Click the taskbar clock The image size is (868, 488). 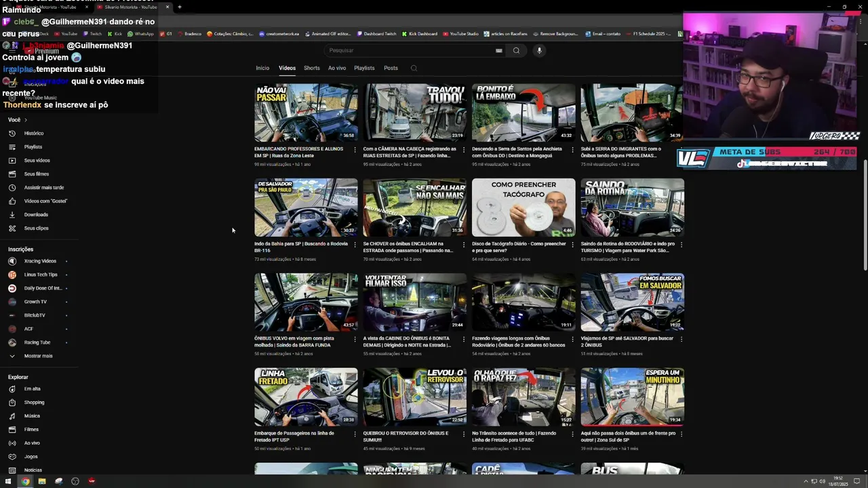838,481
